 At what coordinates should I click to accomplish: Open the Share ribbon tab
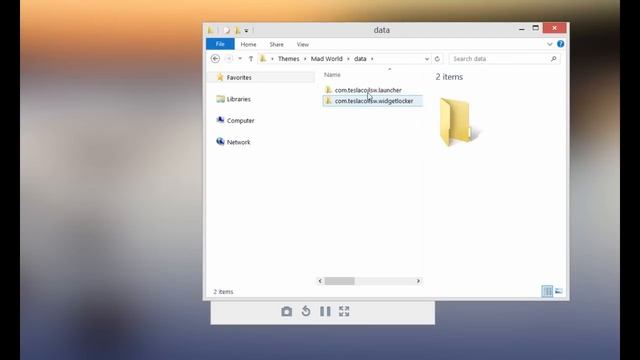pos(276,44)
